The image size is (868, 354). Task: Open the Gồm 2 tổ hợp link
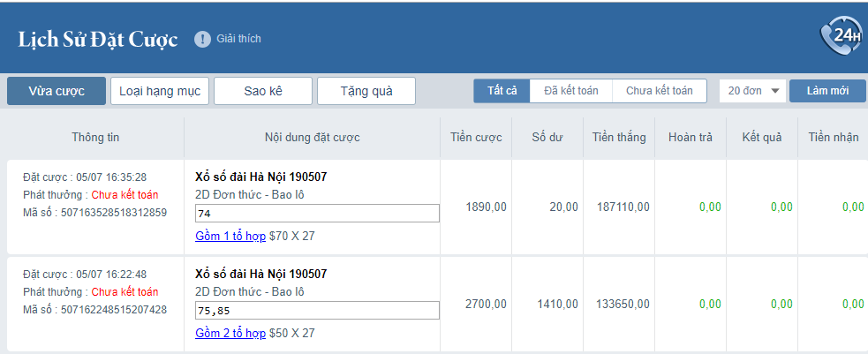(x=230, y=333)
